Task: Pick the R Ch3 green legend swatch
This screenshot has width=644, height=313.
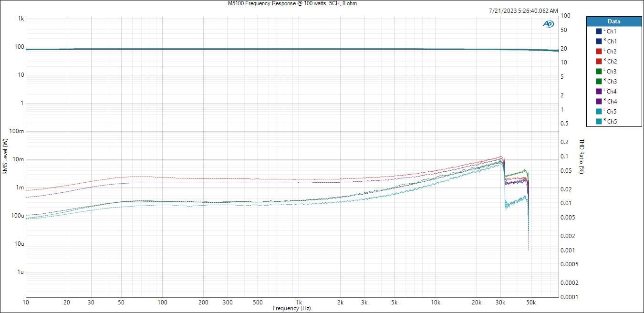Action: [599, 82]
